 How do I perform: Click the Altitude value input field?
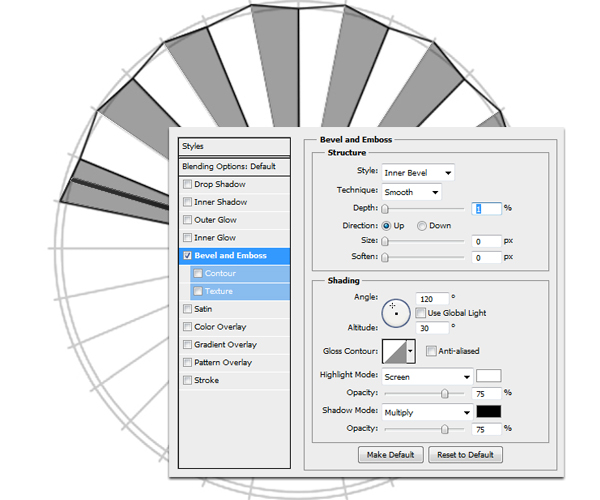click(x=434, y=327)
